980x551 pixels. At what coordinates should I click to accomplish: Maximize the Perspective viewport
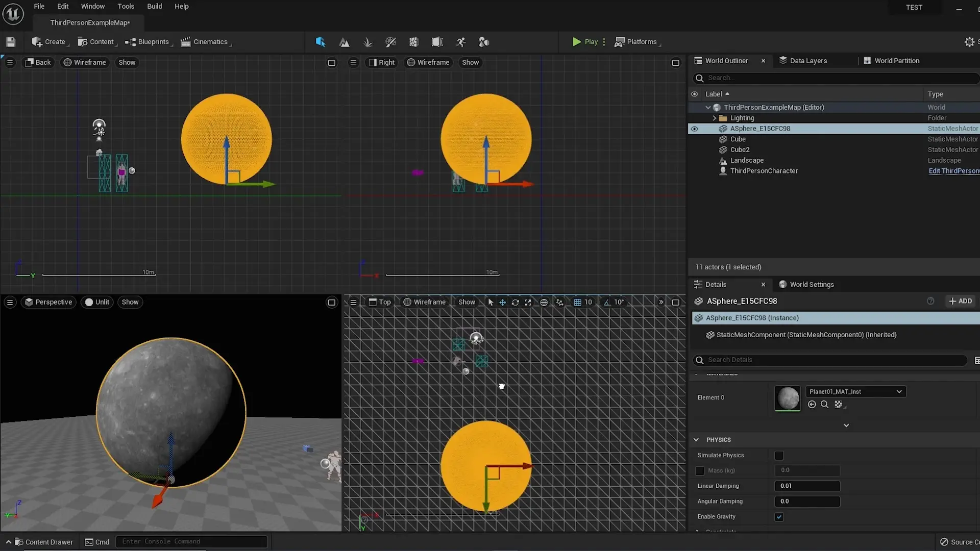(331, 303)
